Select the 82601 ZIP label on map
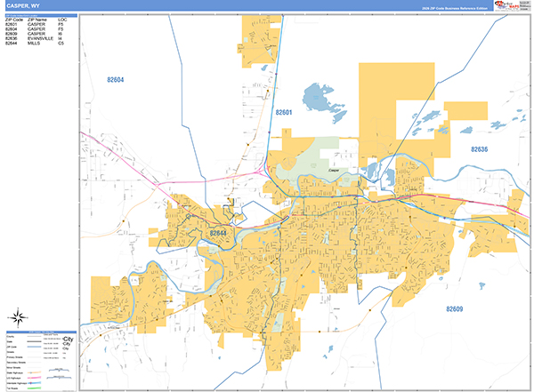Screen dimensions: 534x392 pyautogui.click(x=284, y=112)
